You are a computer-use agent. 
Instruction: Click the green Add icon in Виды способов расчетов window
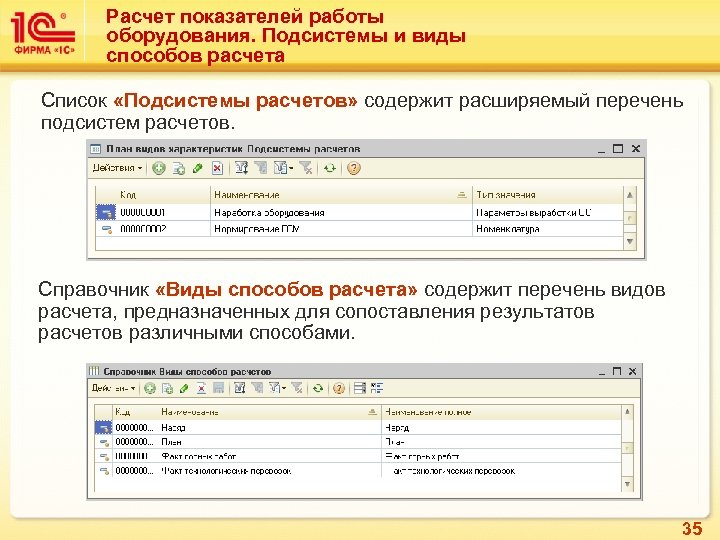click(150, 389)
